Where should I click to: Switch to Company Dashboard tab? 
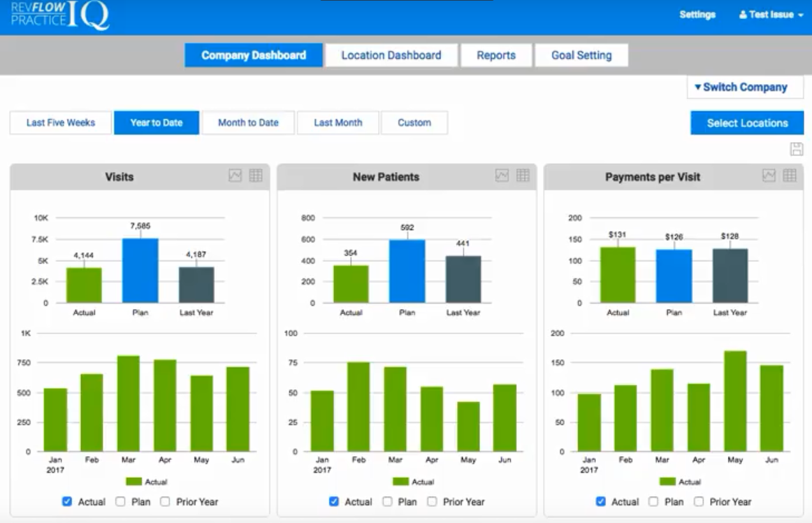point(254,55)
